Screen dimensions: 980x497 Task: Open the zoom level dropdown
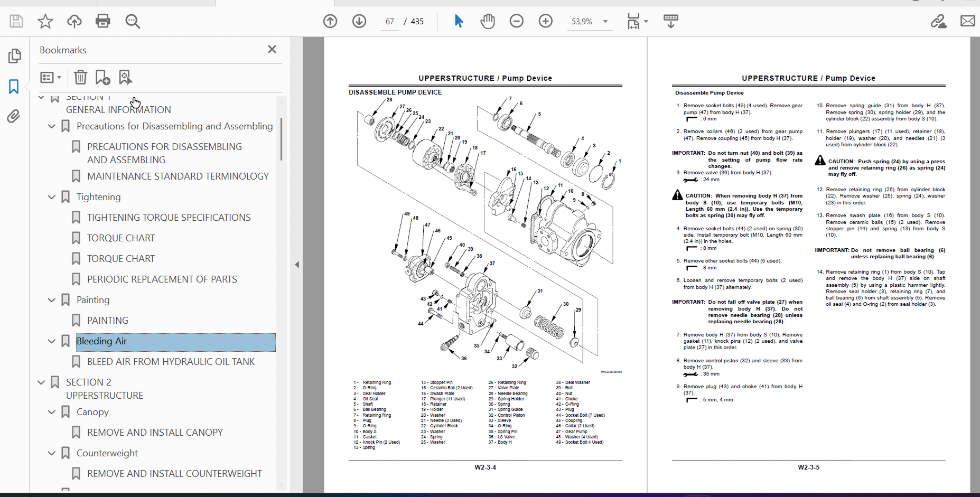coord(605,22)
